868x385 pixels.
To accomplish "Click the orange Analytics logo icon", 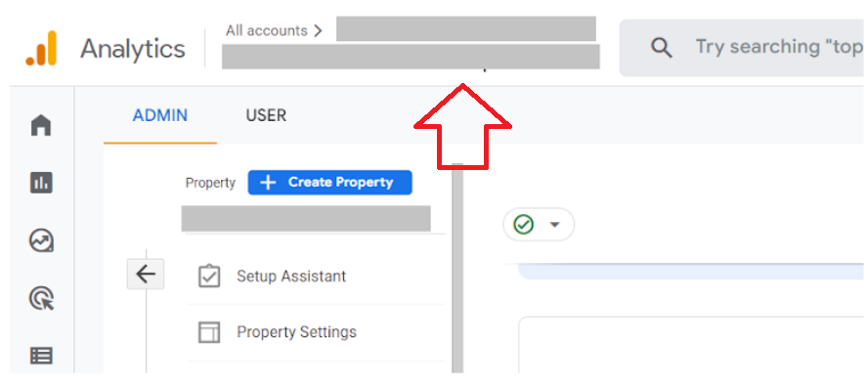I will tap(41, 48).
